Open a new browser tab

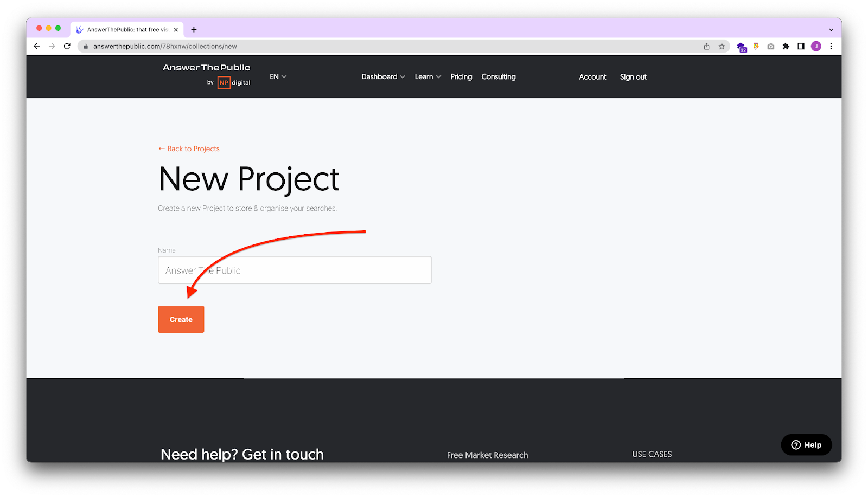194,30
